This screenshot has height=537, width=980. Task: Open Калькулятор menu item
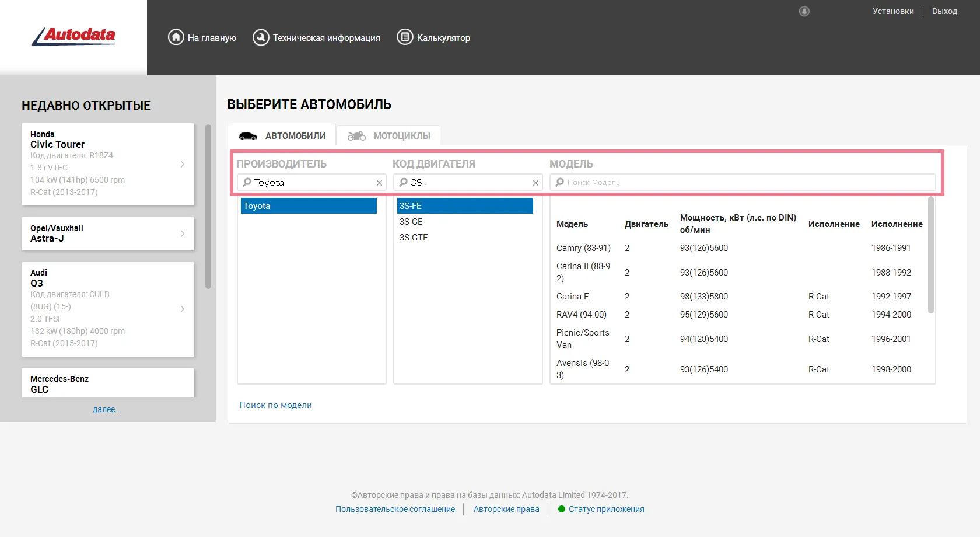point(433,37)
